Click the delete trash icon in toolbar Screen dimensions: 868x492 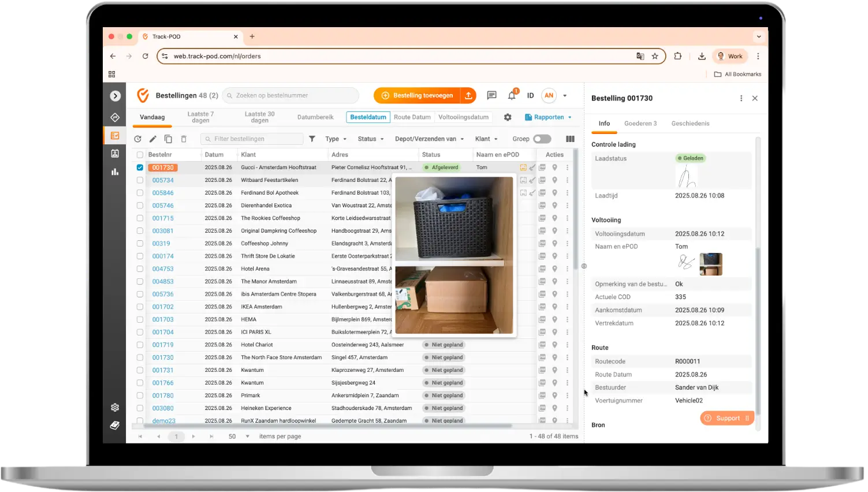point(184,139)
